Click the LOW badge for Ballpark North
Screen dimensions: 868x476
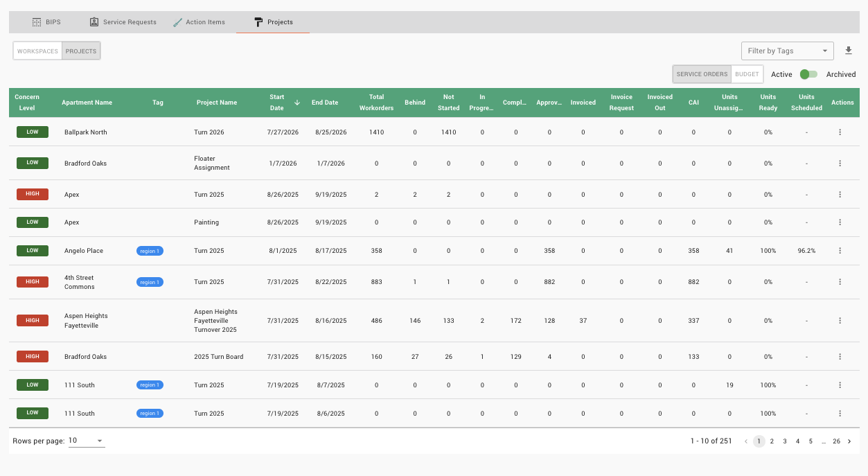33,132
